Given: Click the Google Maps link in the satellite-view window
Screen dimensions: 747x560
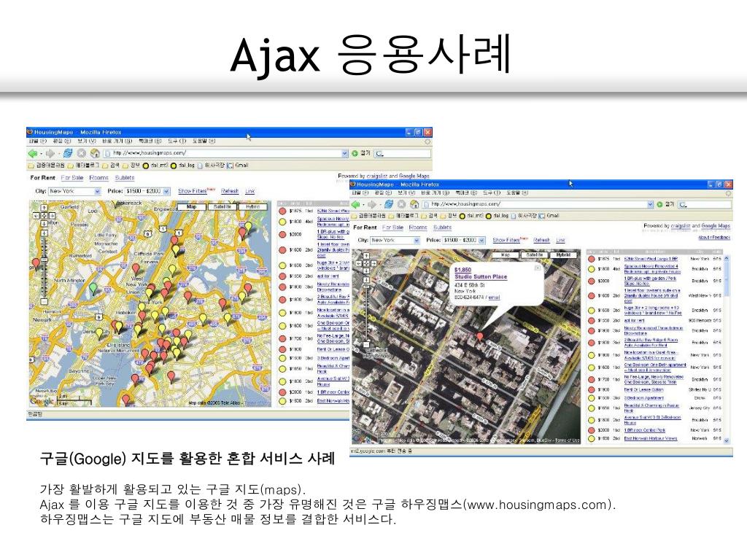Looking at the screenshot, I should pyautogui.click(x=716, y=226).
